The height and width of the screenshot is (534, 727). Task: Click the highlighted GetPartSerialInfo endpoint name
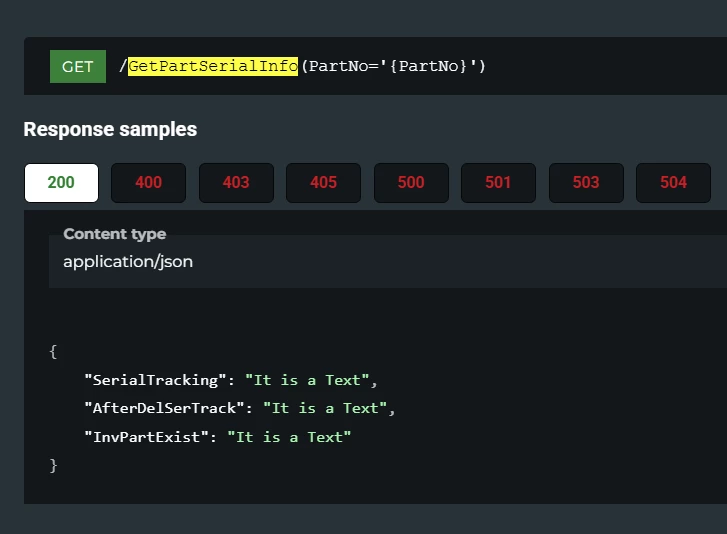coord(212,67)
